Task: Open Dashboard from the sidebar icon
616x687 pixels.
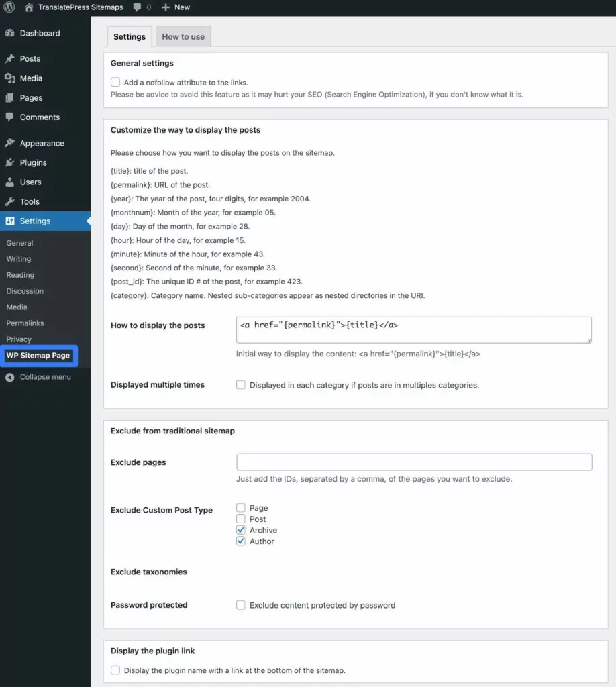Action: [9, 33]
